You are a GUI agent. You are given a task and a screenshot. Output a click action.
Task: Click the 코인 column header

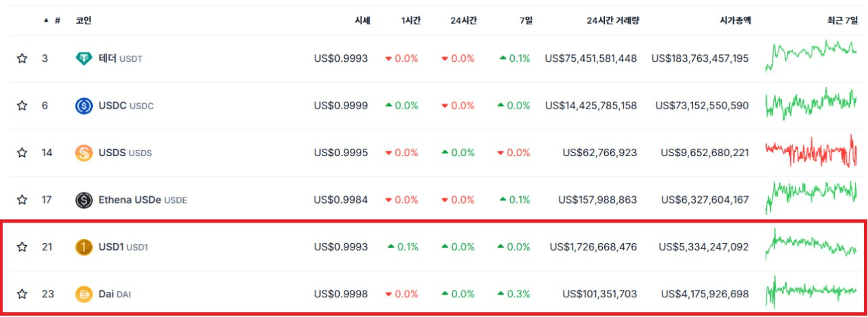(83, 20)
